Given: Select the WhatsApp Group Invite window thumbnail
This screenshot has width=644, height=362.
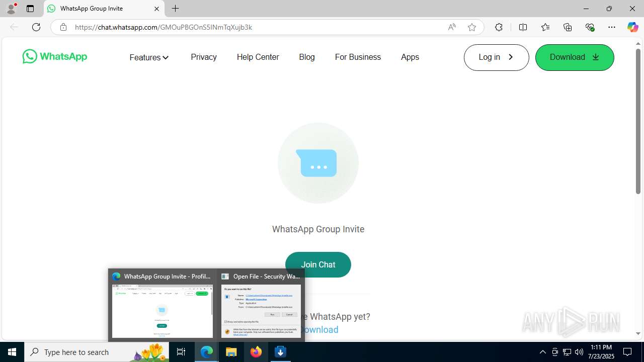Looking at the screenshot, I should pos(163,305).
